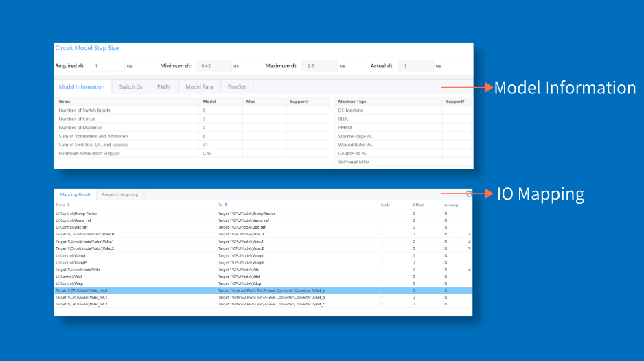The width and height of the screenshot is (644, 361).
Task: Sort mappings by the From column arrows
Action: coord(69,205)
